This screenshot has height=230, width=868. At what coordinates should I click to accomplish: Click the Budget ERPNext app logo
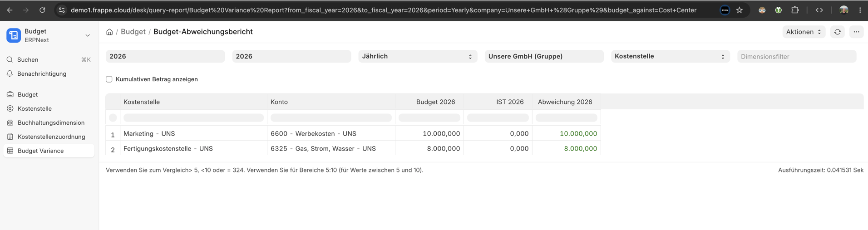[14, 35]
